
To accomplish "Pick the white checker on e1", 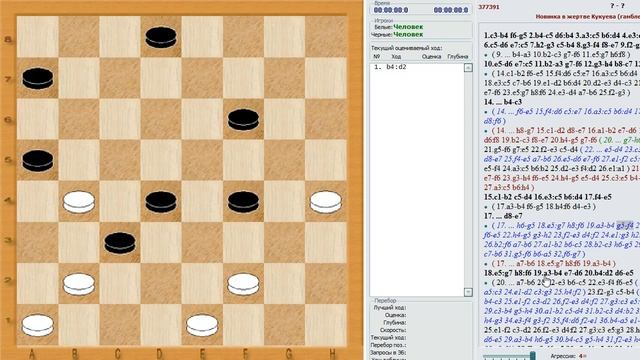I will [202, 325].
